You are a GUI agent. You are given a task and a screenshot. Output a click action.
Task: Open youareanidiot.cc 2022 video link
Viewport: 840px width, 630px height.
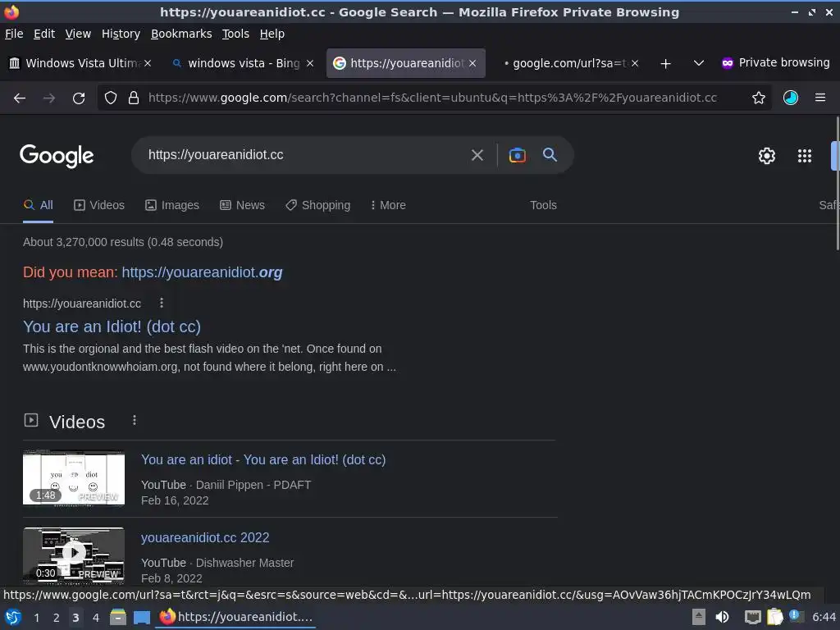pos(205,537)
